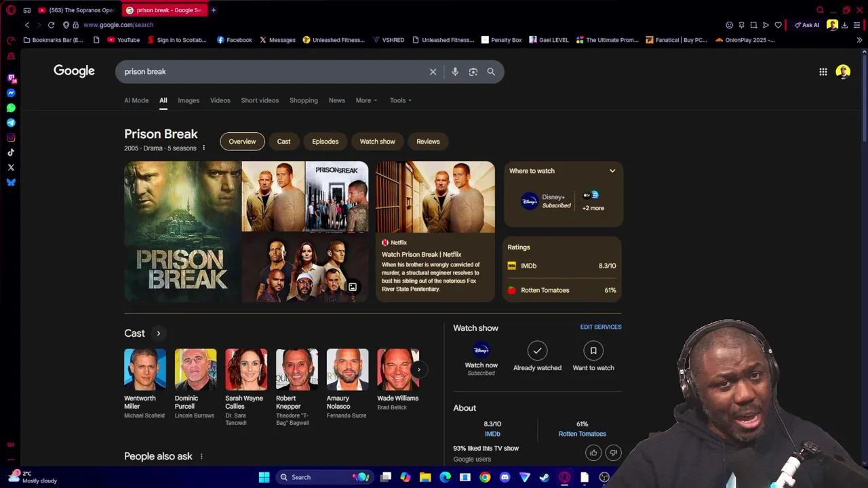Click the Watch now Disney+ button
868x488 pixels.
click(x=481, y=358)
